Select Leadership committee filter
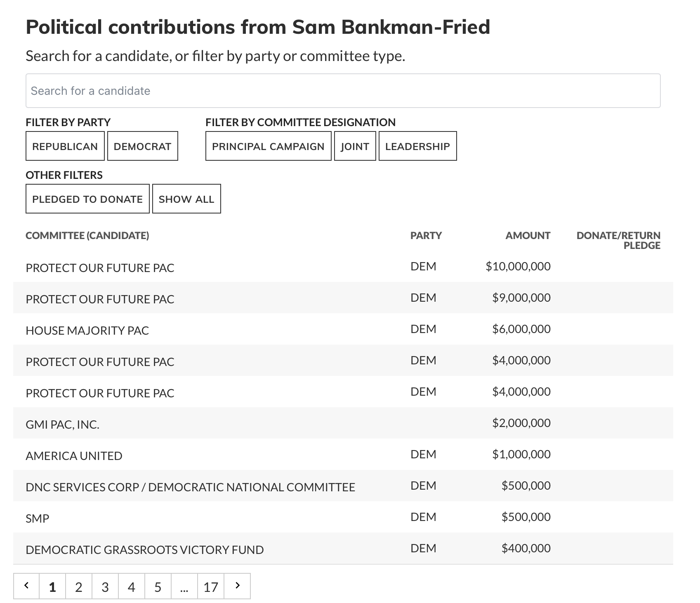700x603 pixels. 417,146
